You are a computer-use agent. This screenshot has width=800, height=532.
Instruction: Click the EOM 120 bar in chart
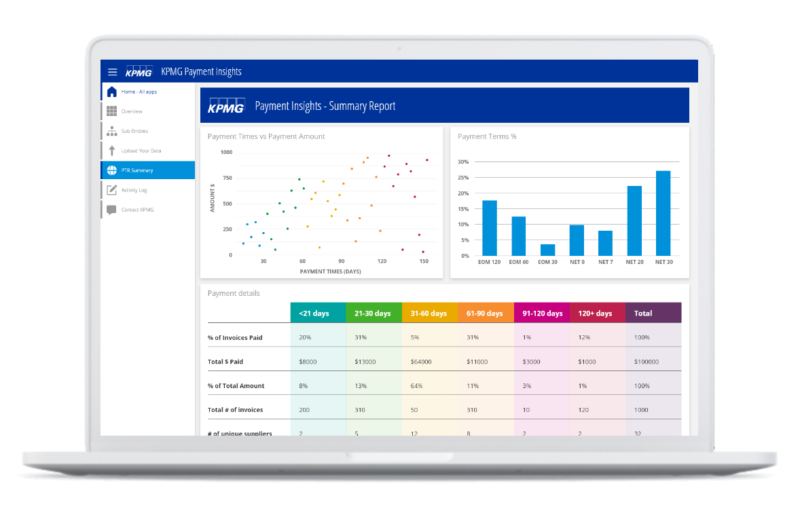489,228
